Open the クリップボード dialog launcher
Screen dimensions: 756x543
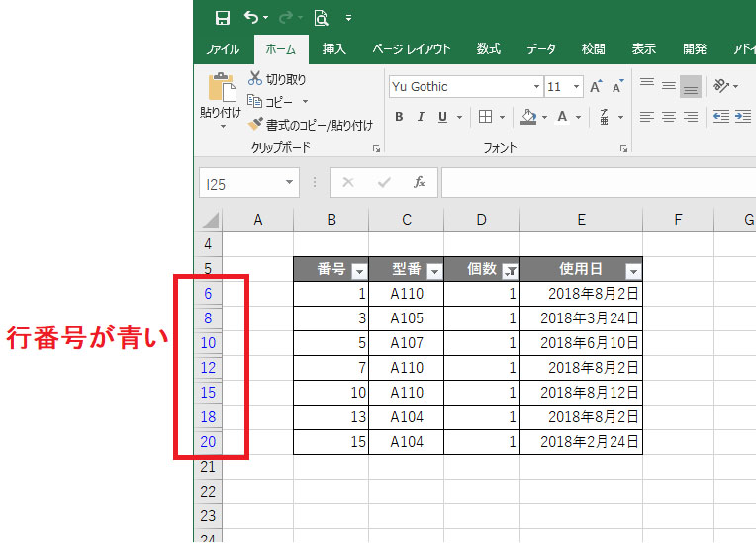[377, 149]
